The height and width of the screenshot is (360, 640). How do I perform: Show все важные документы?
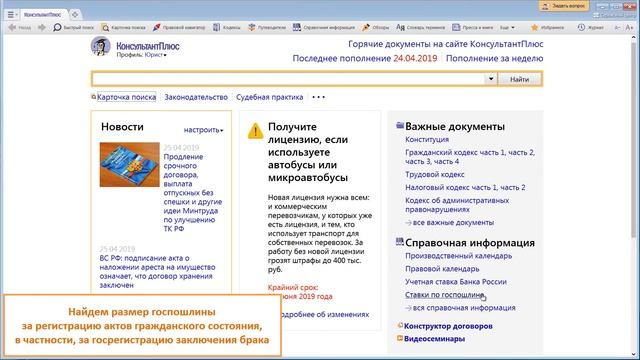pos(453,222)
